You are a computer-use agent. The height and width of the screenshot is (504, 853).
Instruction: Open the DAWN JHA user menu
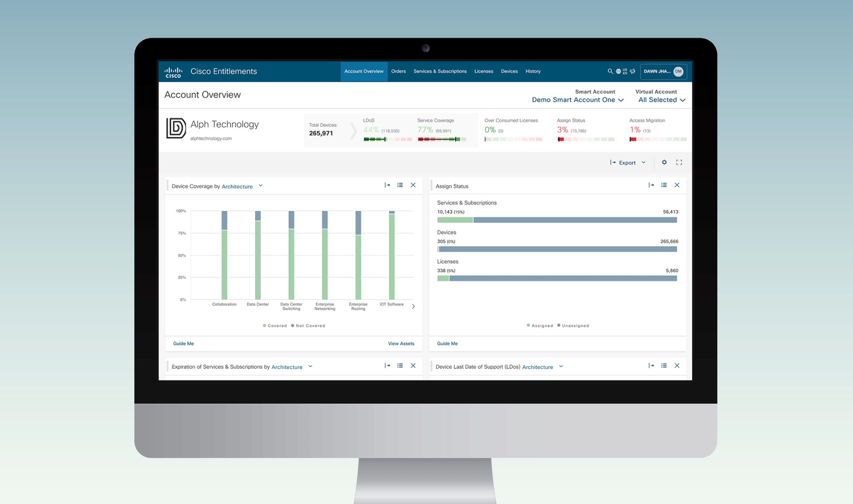coord(664,71)
